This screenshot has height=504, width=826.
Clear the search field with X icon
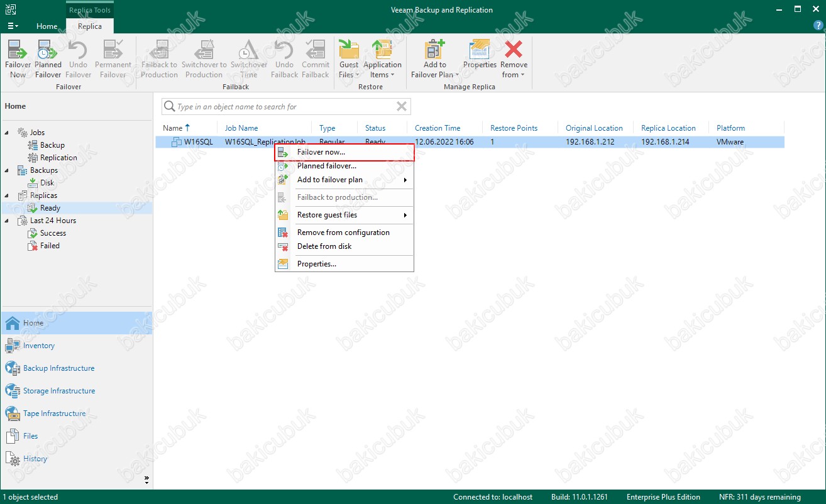tap(402, 107)
